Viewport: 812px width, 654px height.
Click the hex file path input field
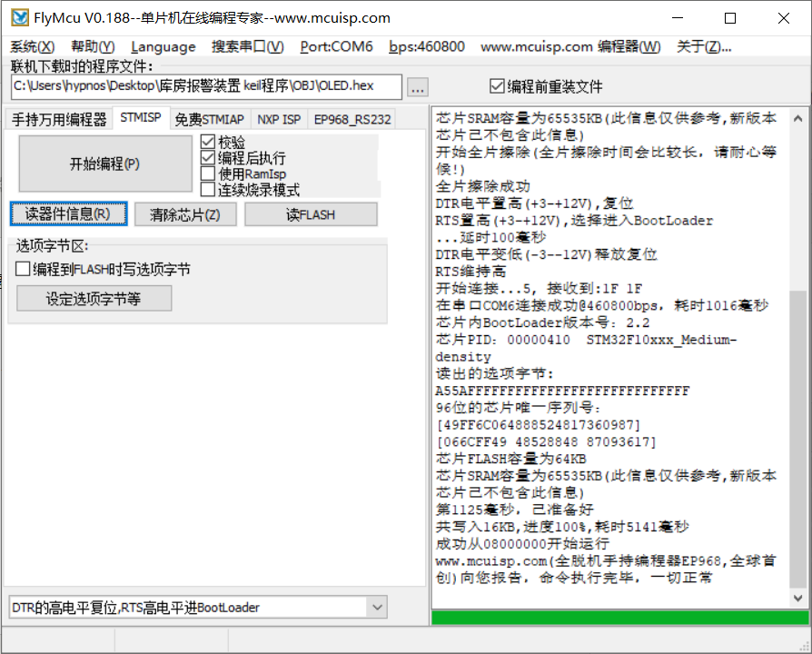[206, 86]
